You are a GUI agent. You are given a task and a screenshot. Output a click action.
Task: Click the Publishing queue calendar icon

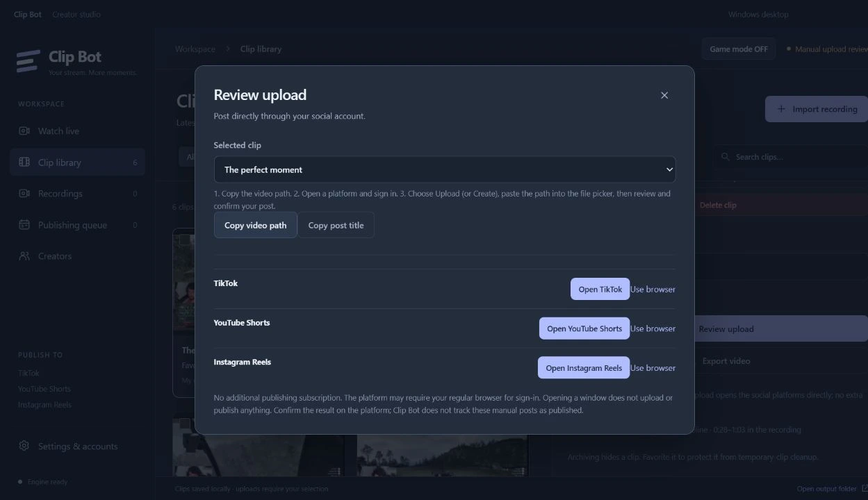[24, 224]
